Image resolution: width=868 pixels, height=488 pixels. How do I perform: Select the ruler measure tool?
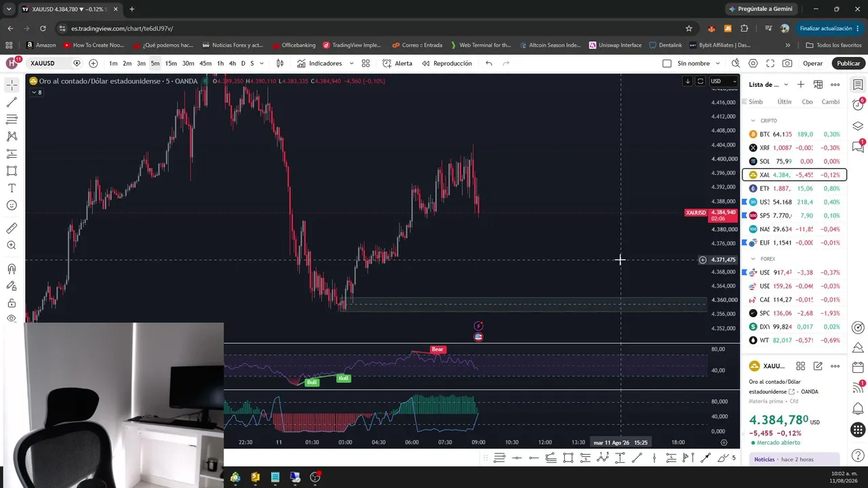click(12, 228)
